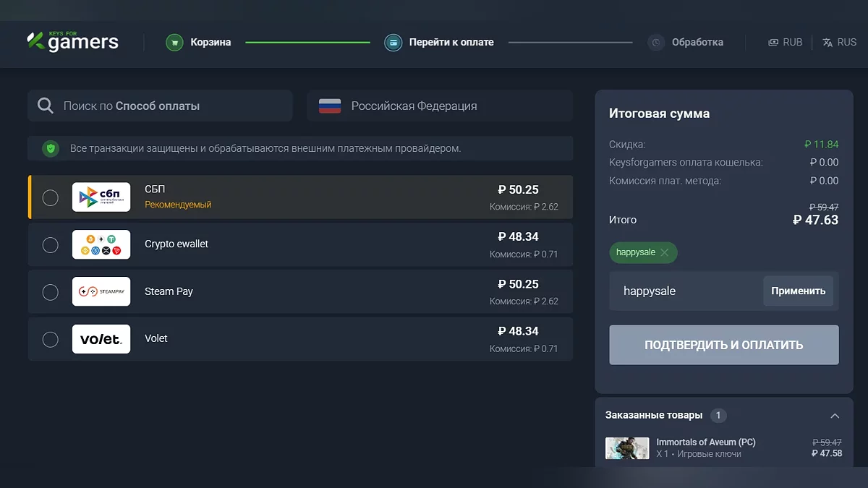868x488 pixels.
Task: Click ПОДТВЕРДИТЬ И ОПЛАТИТЬ button
Action: pos(724,345)
